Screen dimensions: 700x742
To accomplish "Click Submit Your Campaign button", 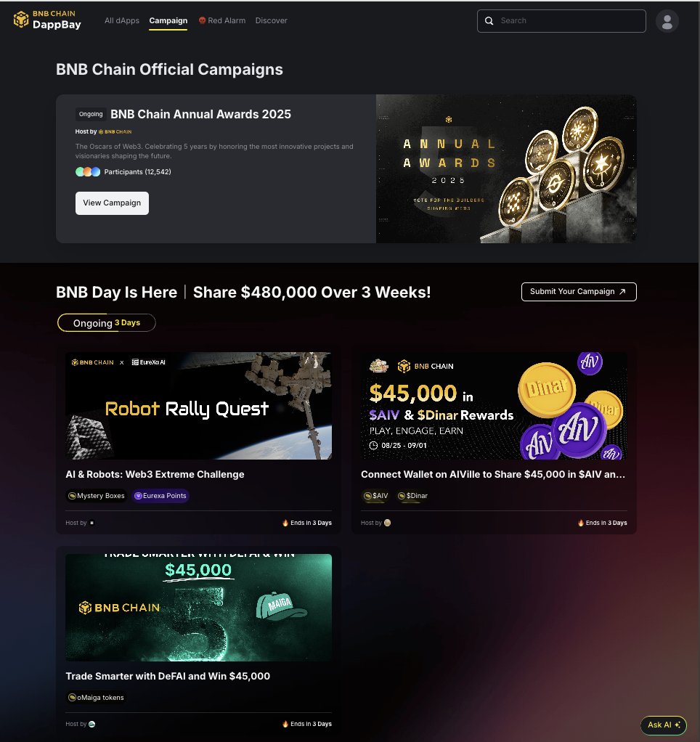I will (579, 292).
